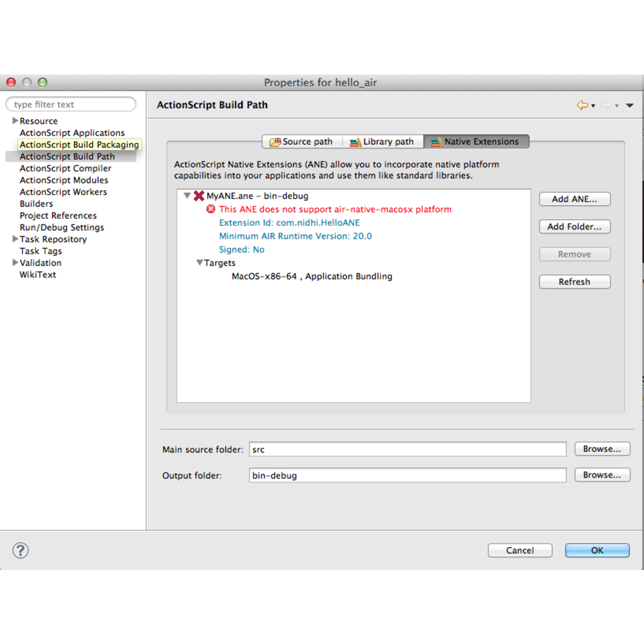The height and width of the screenshot is (644, 644).
Task: Switch to the Library path tab
Action: pos(387,141)
